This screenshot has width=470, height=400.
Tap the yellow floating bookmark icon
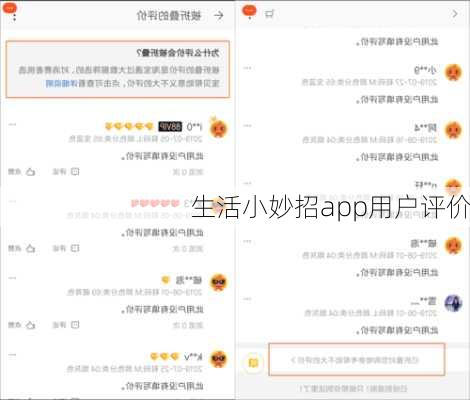(253, 362)
